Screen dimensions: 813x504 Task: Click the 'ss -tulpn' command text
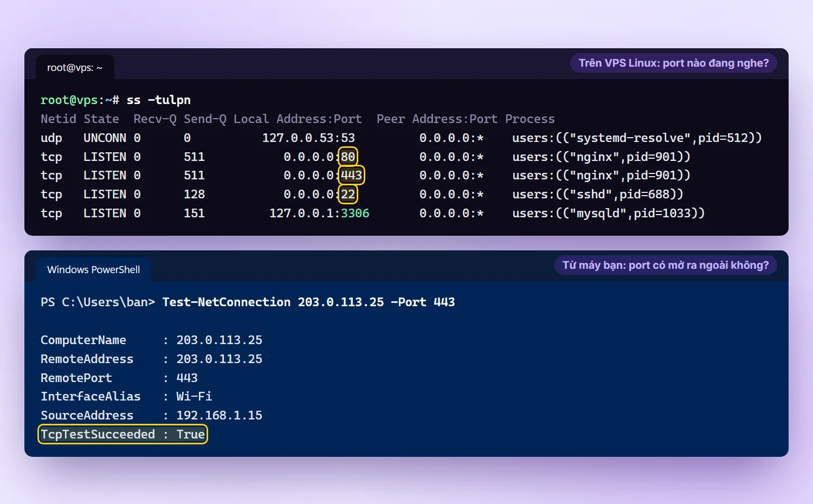[158, 100]
